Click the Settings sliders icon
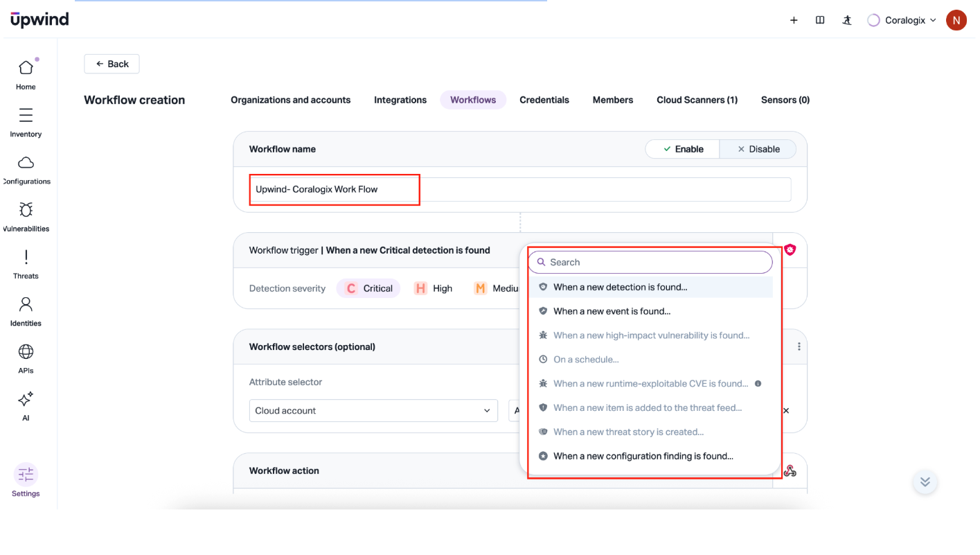Viewport: 980px width, 555px height. pyautogui.click(x=26, y=475)
